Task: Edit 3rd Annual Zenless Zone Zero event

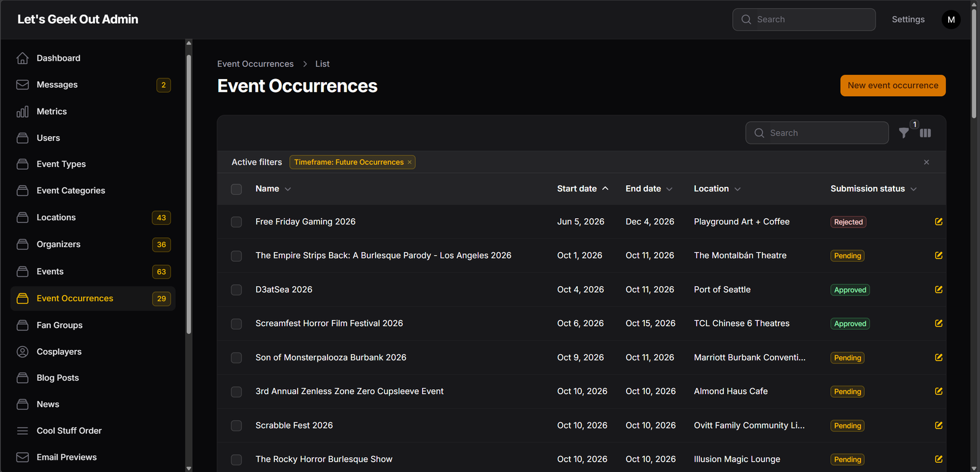Action: click(x=938, y=391)
